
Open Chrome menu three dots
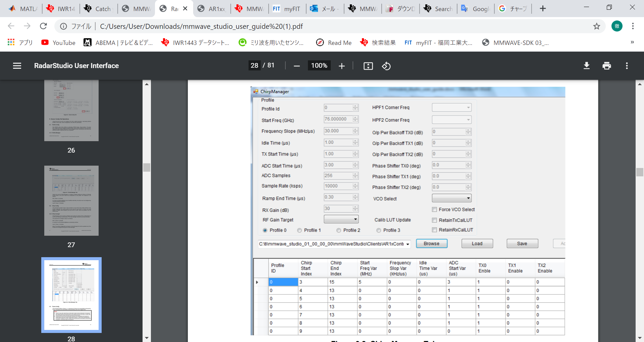pos(633,26)
